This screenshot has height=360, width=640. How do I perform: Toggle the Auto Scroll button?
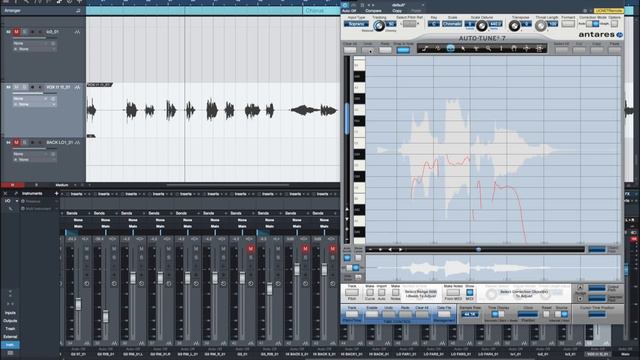(347, 258)
